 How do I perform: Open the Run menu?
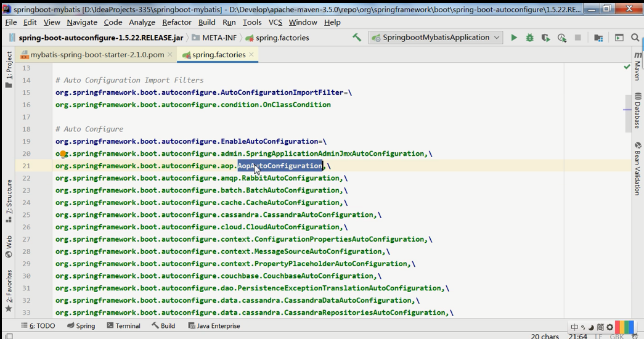point(229,22)
